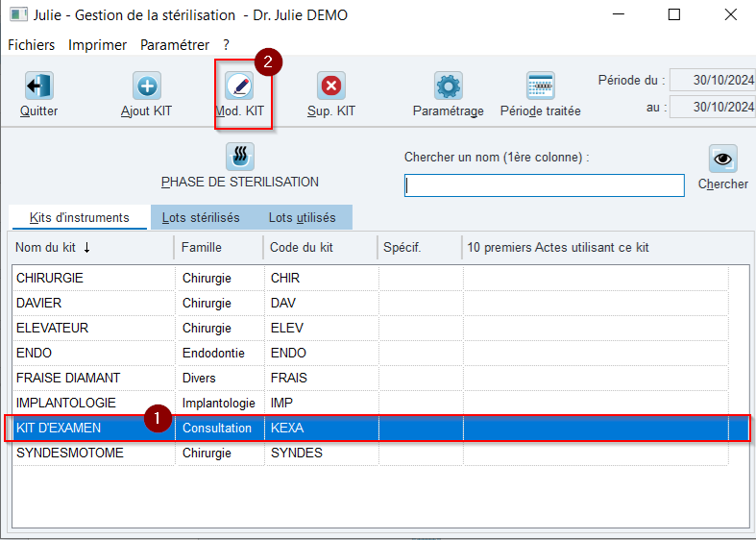Focus the Chercher un nom search field
The image size is (756, 540).
pos(545,185)
